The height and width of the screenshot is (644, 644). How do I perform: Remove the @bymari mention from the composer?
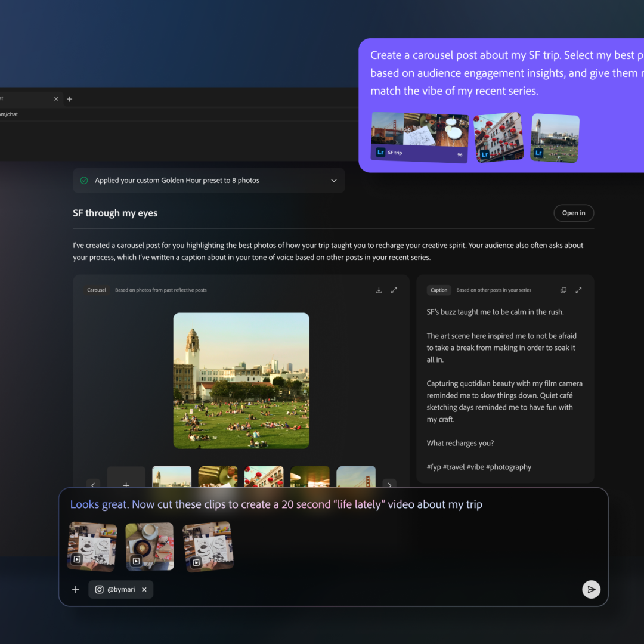(x=144, y=589)
